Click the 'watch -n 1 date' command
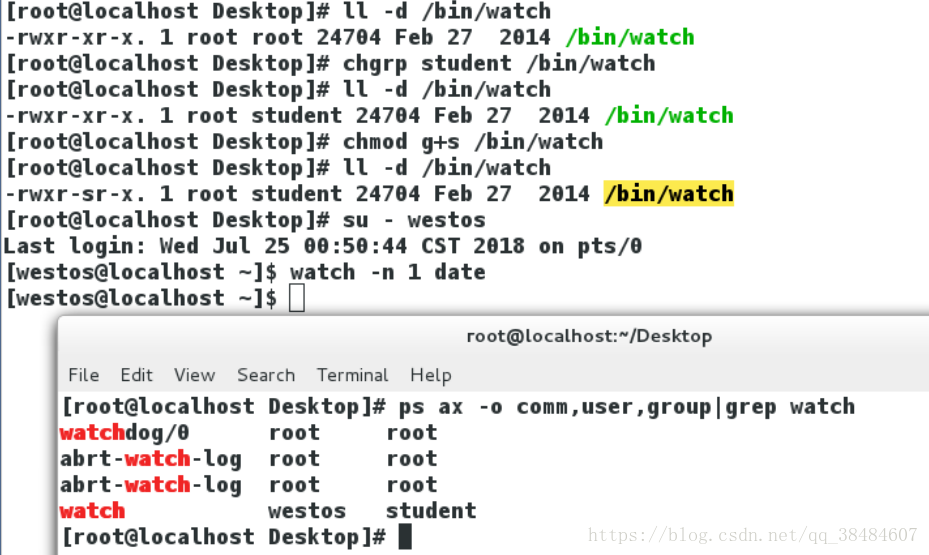Screen dimensions: 929x555 coord(387,272)
